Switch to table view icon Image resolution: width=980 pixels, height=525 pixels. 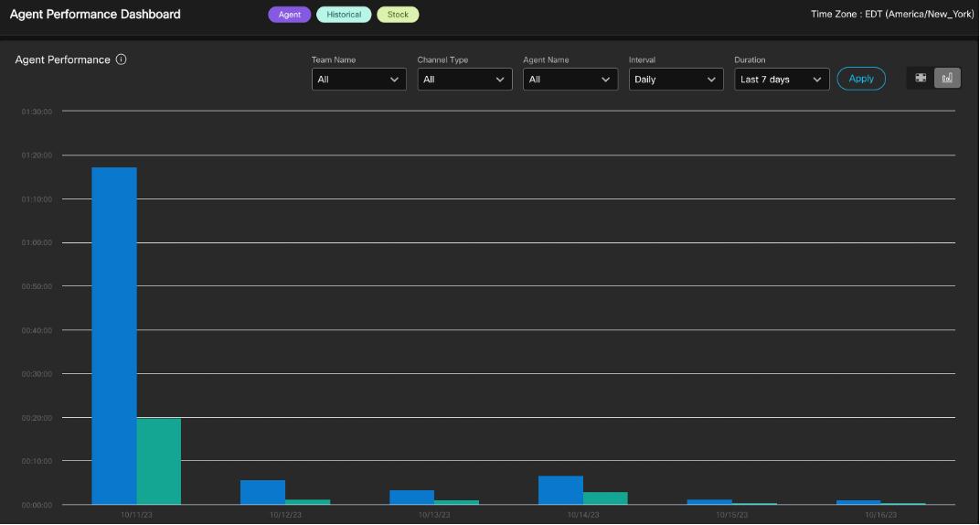(x=921, y=78)
